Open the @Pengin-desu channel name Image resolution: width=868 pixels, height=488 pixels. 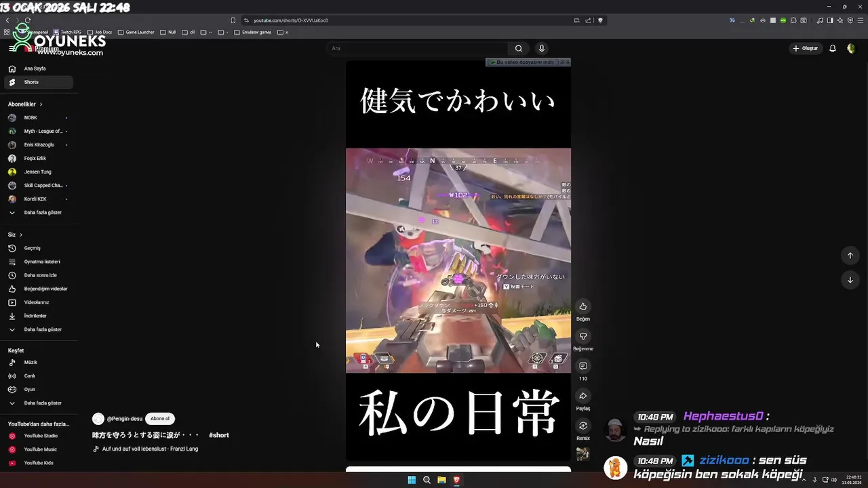click(125, 419)
